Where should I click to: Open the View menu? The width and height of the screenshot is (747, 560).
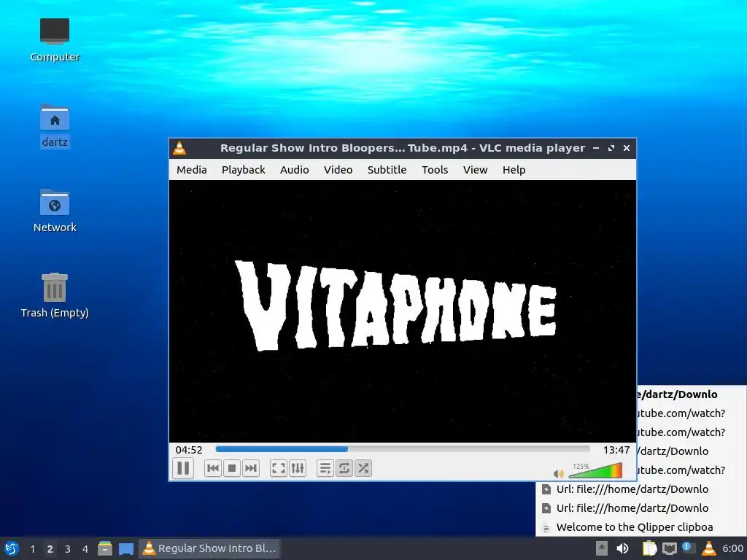coord(475,169)
